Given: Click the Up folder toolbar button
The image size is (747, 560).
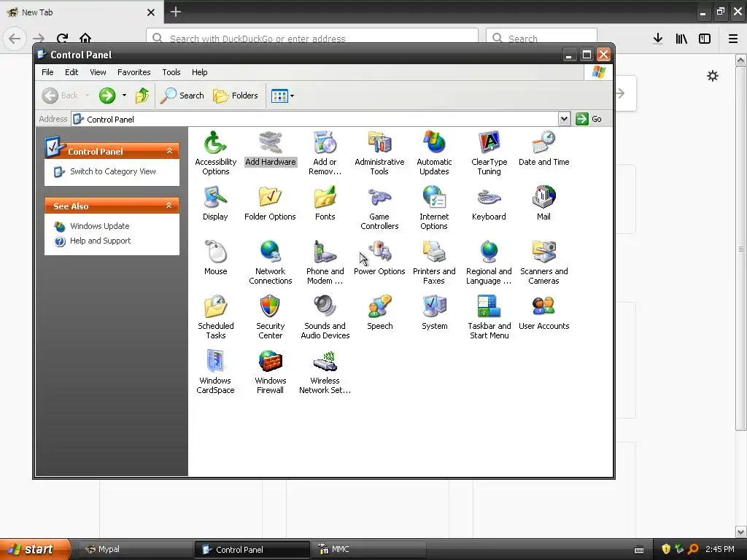Looking at the screenshot, I should pyautogui.click(x=142, y=96).
